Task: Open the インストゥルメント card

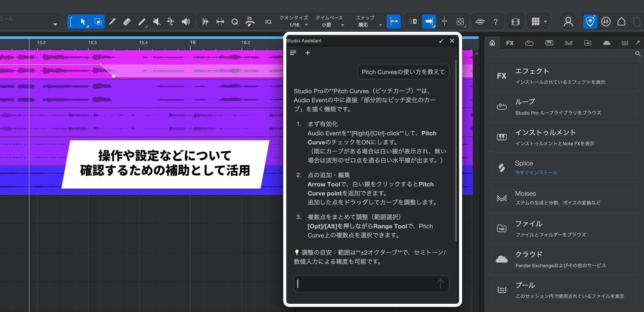Action: 564,137
